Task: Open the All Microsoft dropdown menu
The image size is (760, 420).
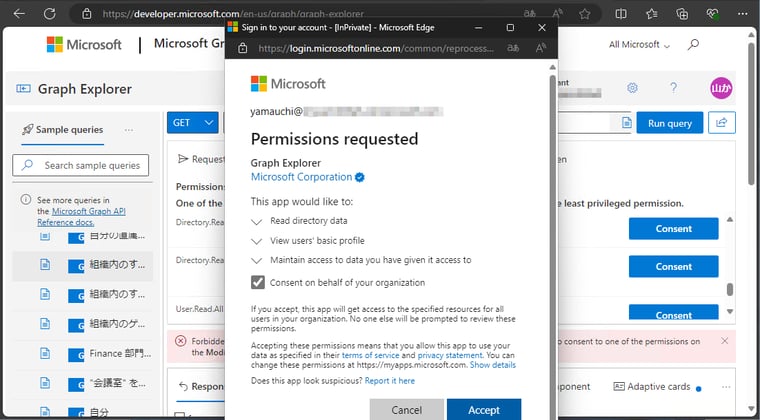Action: pyautogui.click(x=639, y=45)
